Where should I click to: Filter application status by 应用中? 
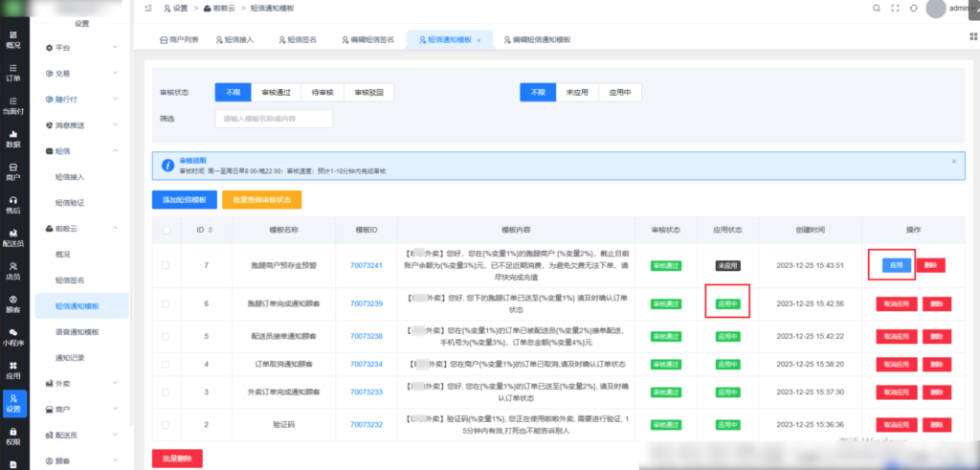tap(620, 93)
